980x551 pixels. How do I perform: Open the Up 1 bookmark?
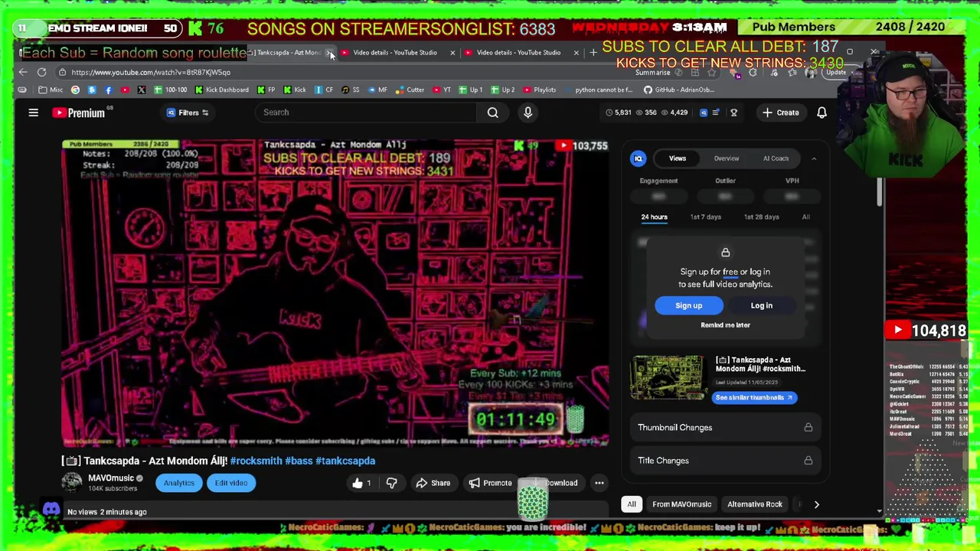click(x=470, y=90)
